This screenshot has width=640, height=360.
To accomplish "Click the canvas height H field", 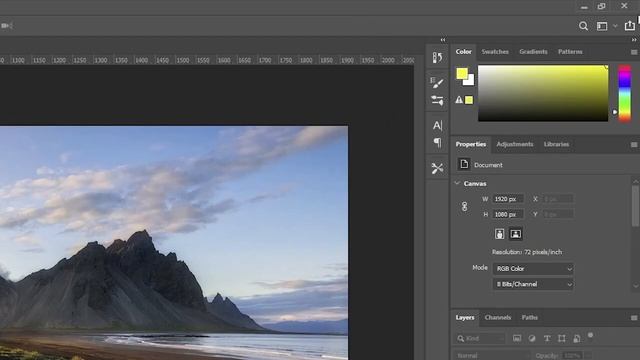I will [x=508, y=214].
